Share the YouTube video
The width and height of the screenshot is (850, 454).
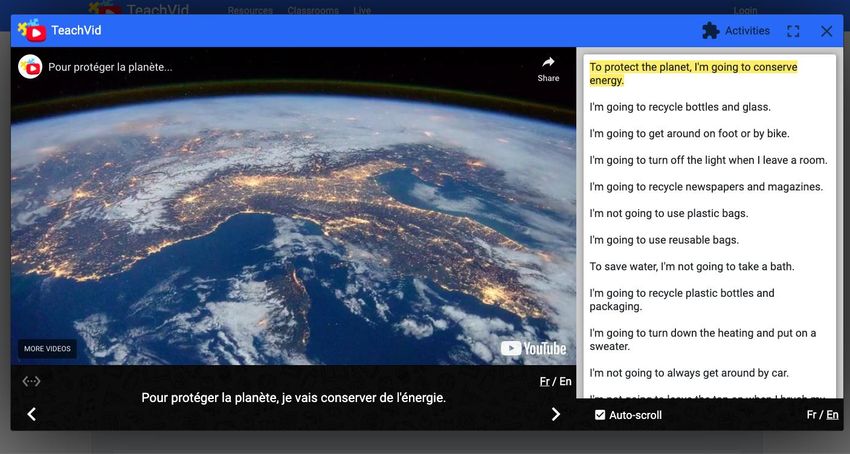(548, 69)
